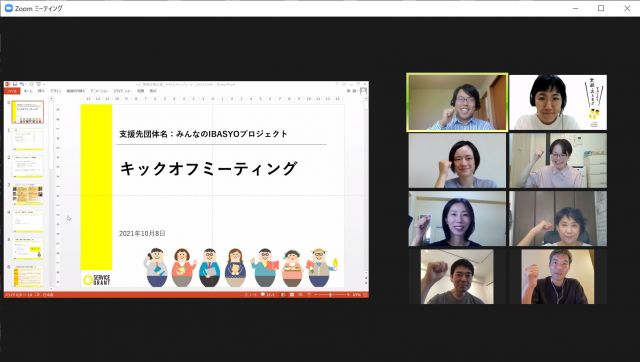Viewport: 640px width, 362px height.
Task: Select the Normal view icon in the status bar
Action: 282,295
